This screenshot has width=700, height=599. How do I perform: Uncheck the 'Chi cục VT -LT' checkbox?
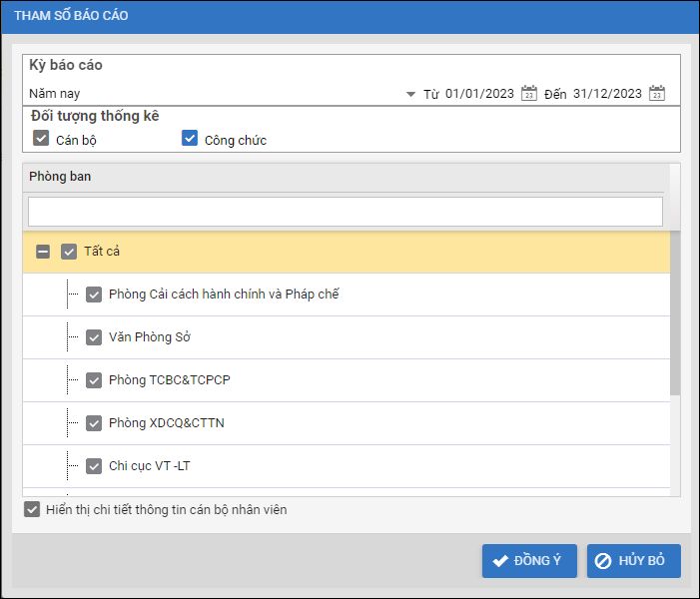click(x=94, y=466)
